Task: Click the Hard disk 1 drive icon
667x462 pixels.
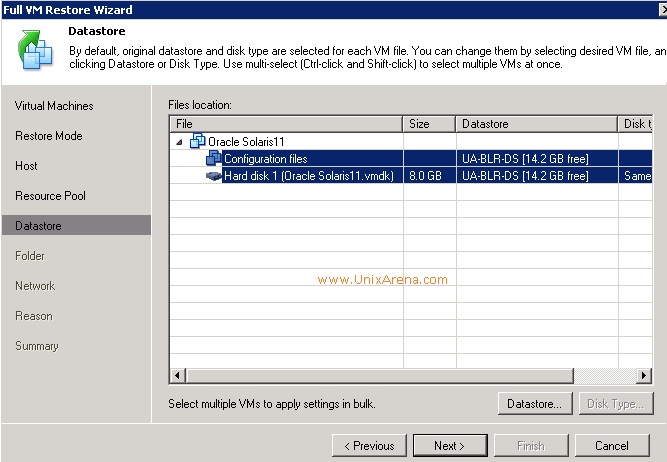Action: point(214,176)
